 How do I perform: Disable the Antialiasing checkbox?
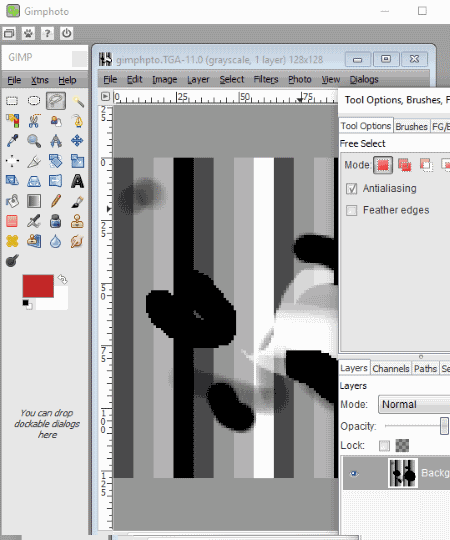click(352, 188)
